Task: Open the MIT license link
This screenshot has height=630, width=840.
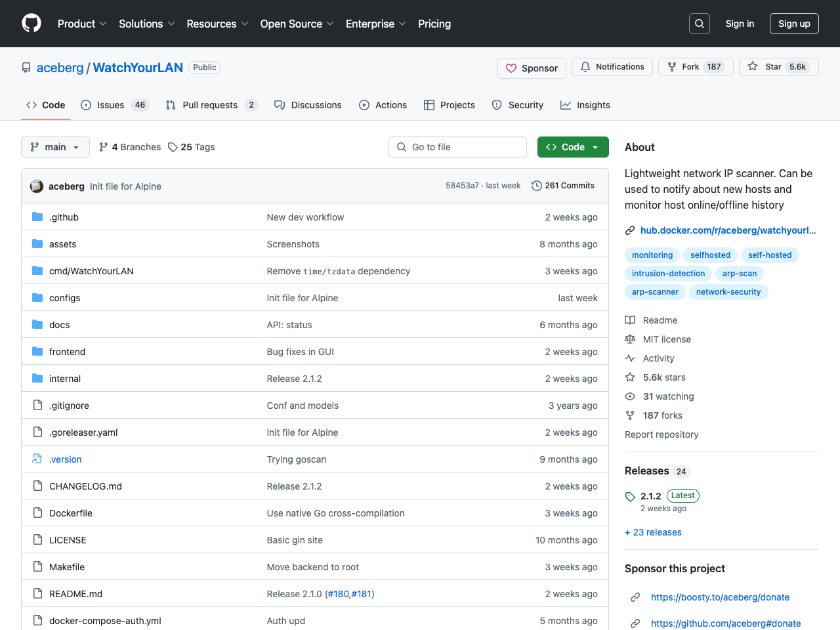Action: (658, 339)
